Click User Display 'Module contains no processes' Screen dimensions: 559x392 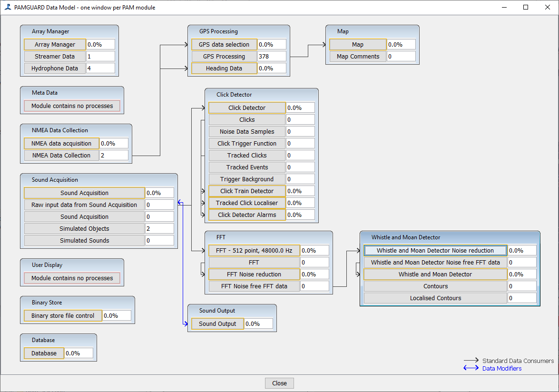point(72,278)
